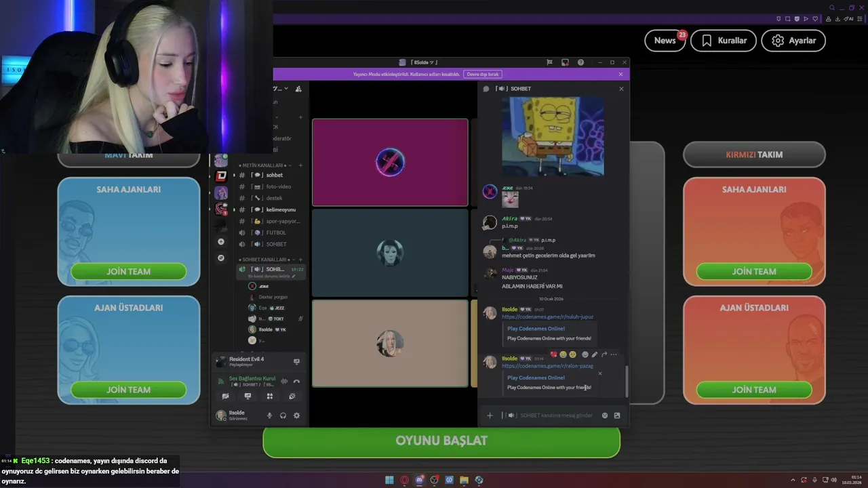Open the soundboard icon
Screen dimensions: 868x488
[292, 396]
